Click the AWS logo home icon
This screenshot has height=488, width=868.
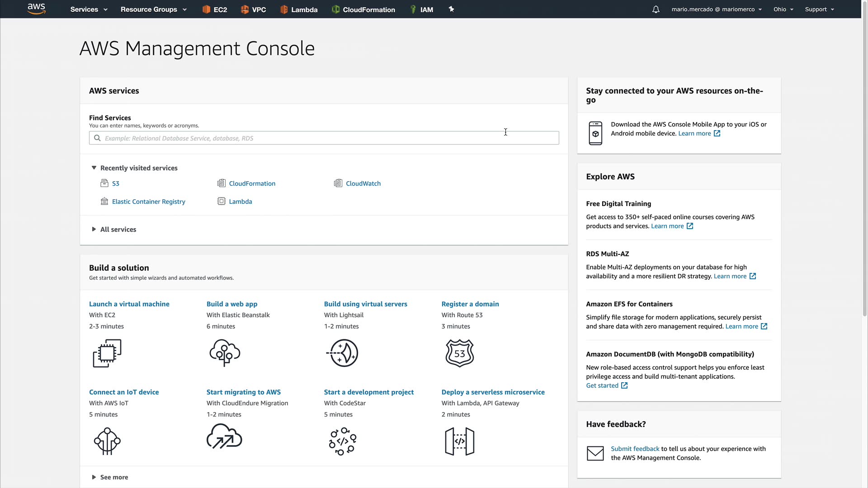click(36, 9)
